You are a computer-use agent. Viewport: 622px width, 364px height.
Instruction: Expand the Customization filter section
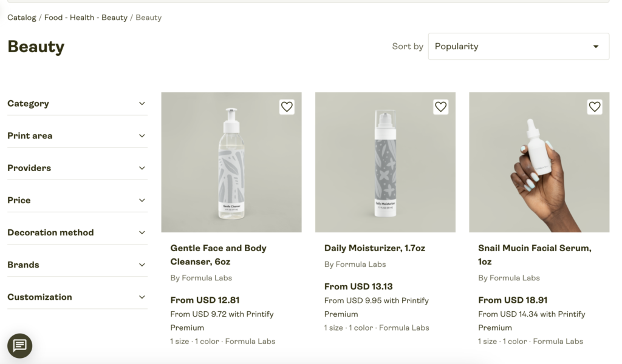click(77, 297)
